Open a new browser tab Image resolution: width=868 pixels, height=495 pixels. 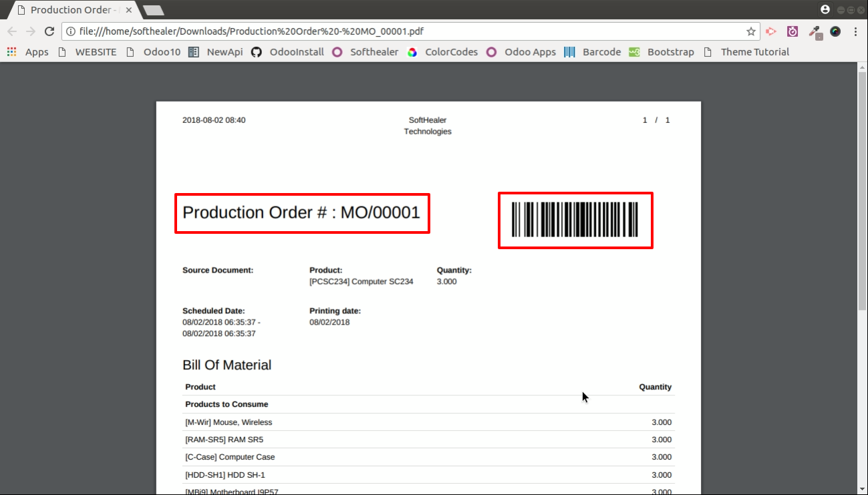154,10
